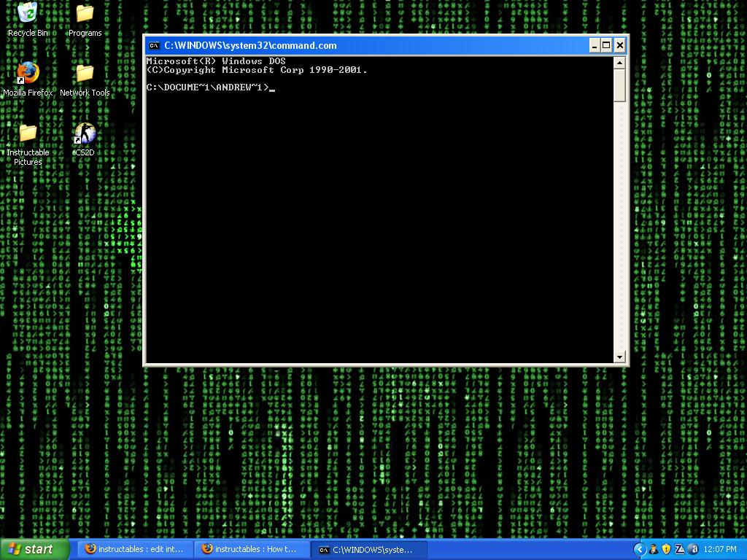747x560 pixels.
Task: Launch the Mozilla Firefox desktop shortcut
Action: [28, 79]
